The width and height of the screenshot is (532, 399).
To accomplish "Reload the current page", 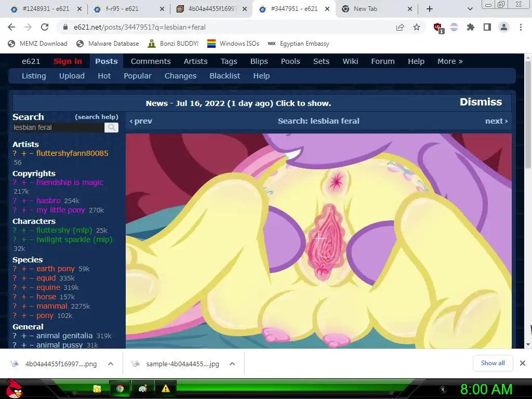I will (45, 27).
